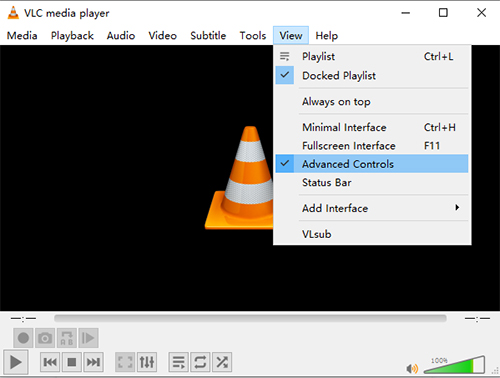Show the Status Bar
This screenshot has height=378, width=500.
tap(372, 182)
